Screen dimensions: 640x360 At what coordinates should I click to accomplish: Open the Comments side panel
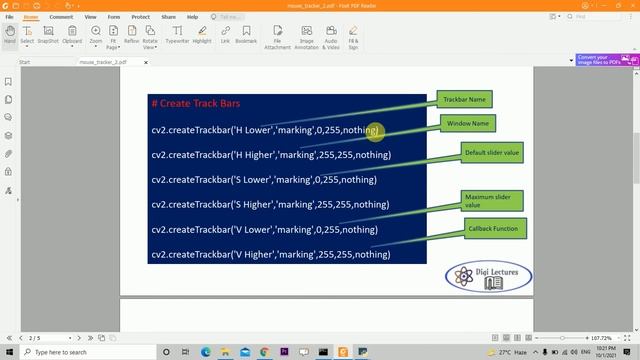click(8, 118)
